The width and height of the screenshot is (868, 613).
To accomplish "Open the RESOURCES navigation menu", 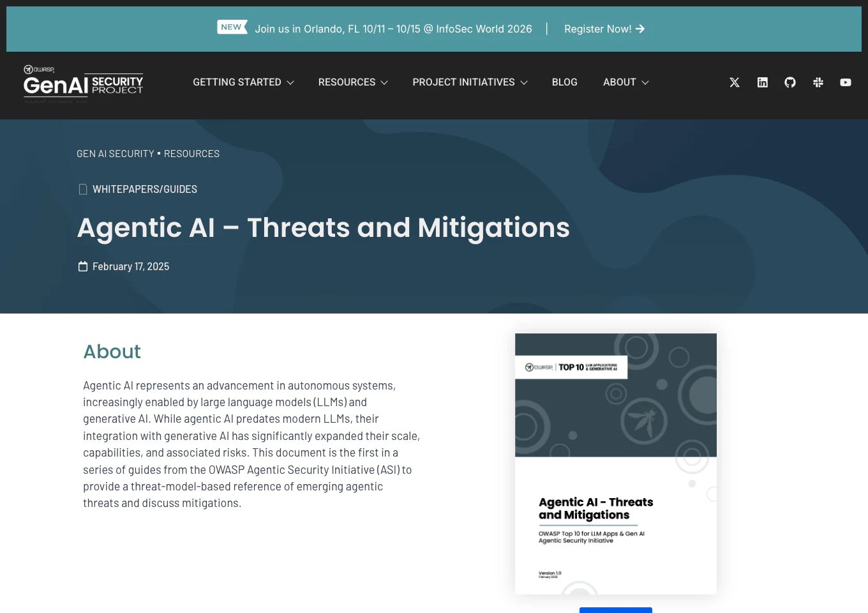I will tap(347, 82).
